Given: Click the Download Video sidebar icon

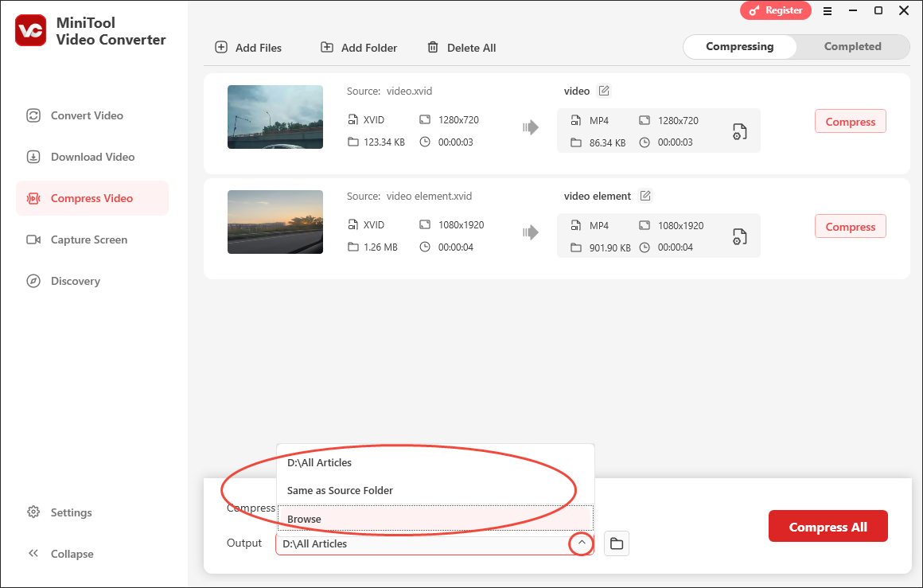Looking at the screenshot, I should pos(33,157).
